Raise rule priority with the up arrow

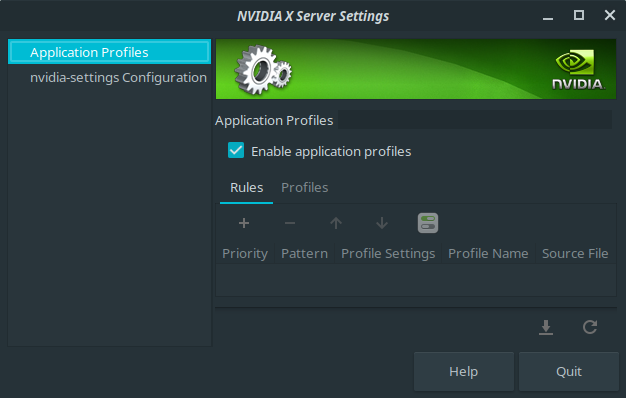tap(336, 223)
